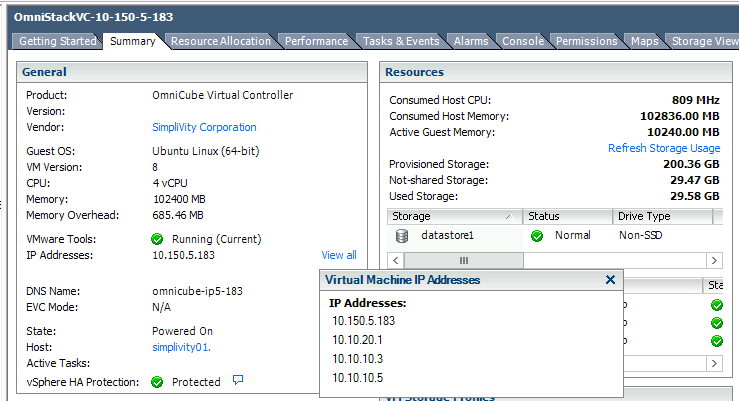Viewport: 739px width, 401px height.
Task: Click the DNS name omnicube-ip5-183
Action: (x=197, y=291)
